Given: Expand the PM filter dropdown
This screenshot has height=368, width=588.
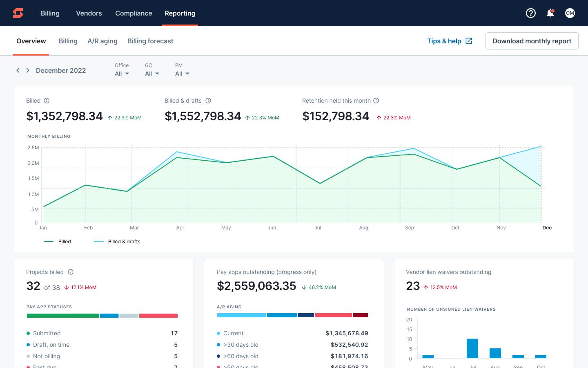Looking at the screenshot, I should pyautogui.click(x=182, y=74).
